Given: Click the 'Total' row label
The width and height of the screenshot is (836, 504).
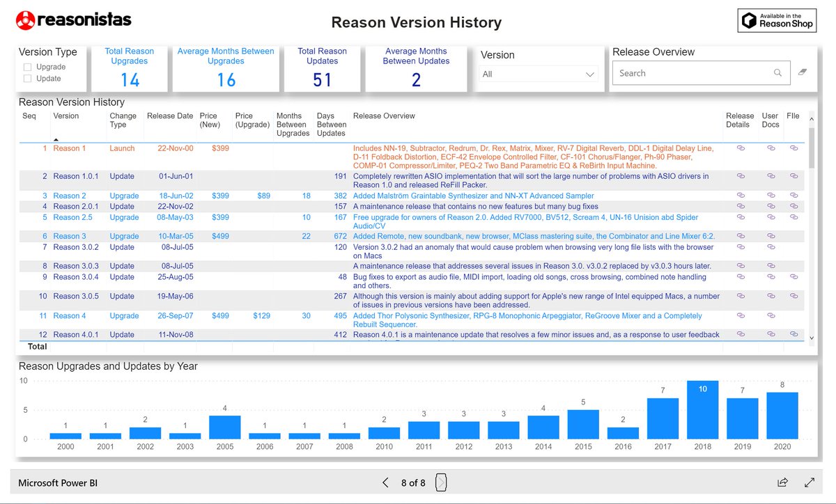Looking at the screenshot, I should pyautogui.click(x=38, y=347).
